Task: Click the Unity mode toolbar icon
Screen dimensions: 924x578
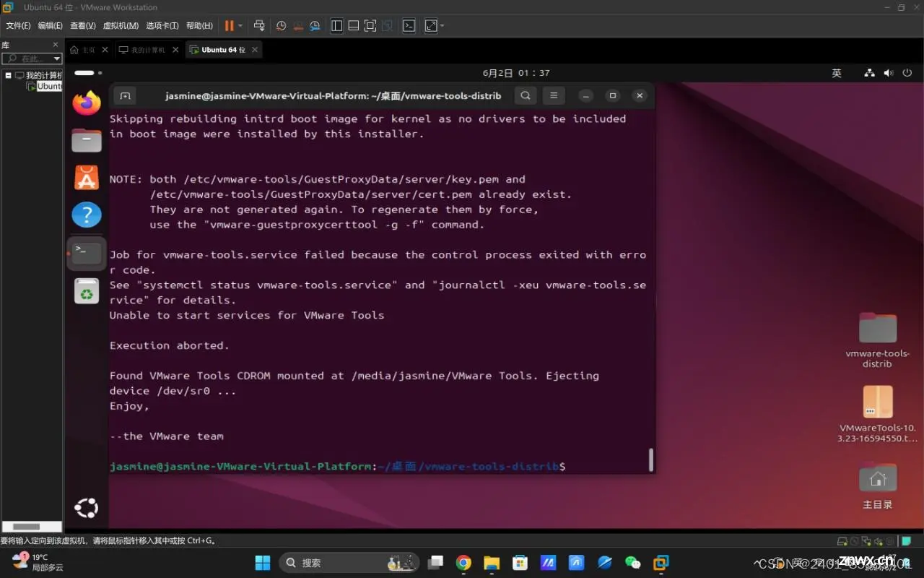Action: (x=387, y=25)
